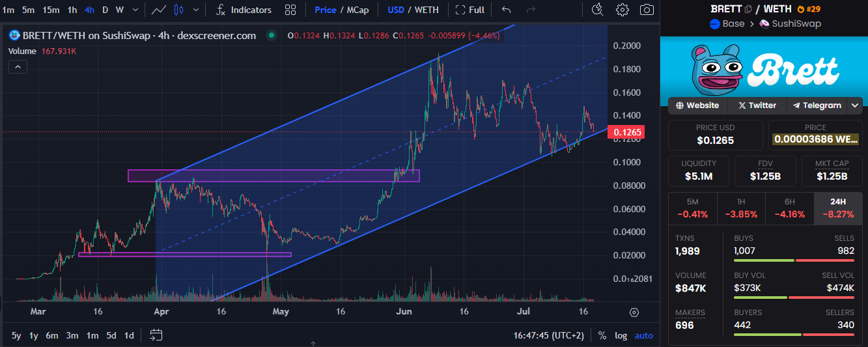The width and height of the screenshot is (868, 347).
Task: Select the 1d date range
Action: [x=129, y=335]
